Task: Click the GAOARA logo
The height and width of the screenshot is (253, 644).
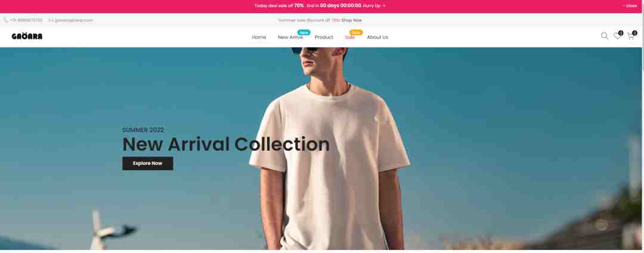Action: [27, 36]
